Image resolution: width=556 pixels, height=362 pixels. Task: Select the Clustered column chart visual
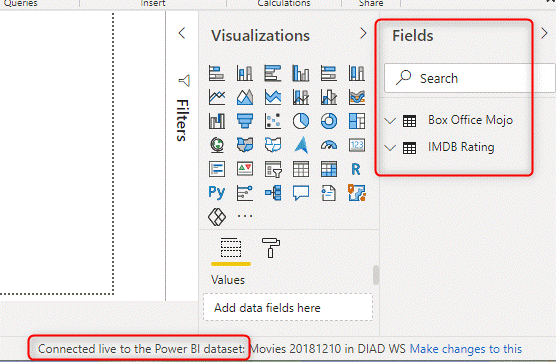click(x=301, y=73)
